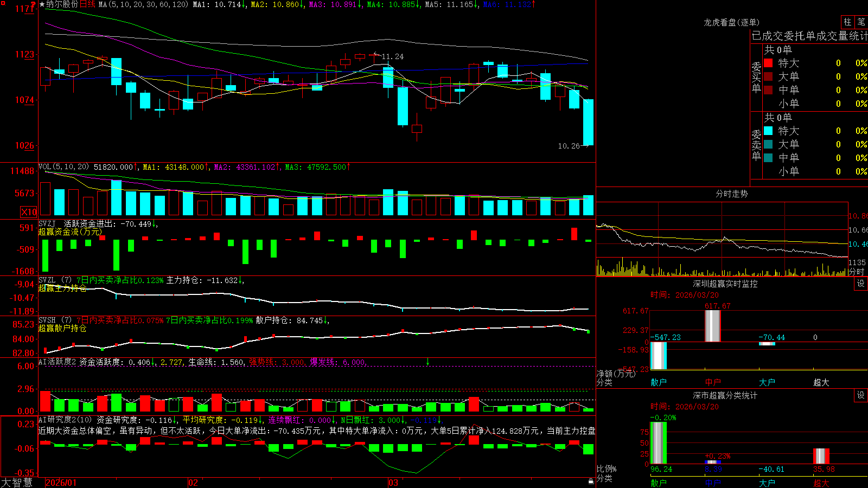Click the cyan 委卖单 特大 color swatch

(768, 131)
